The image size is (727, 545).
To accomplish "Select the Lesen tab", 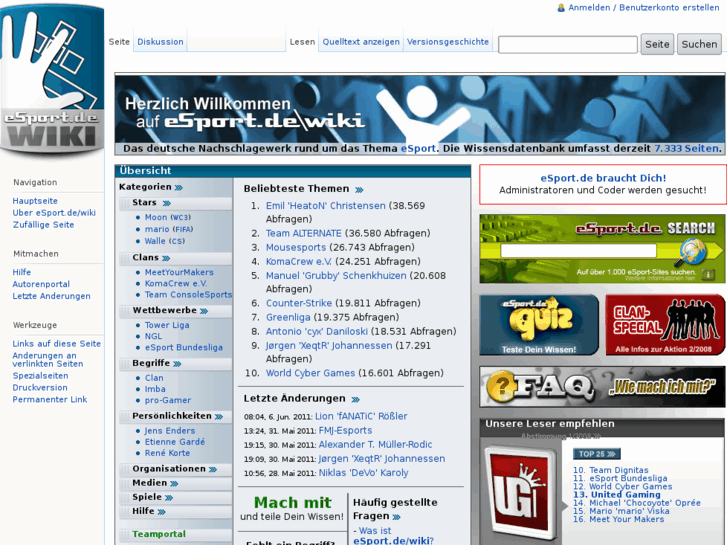I will tap(302, 42).
